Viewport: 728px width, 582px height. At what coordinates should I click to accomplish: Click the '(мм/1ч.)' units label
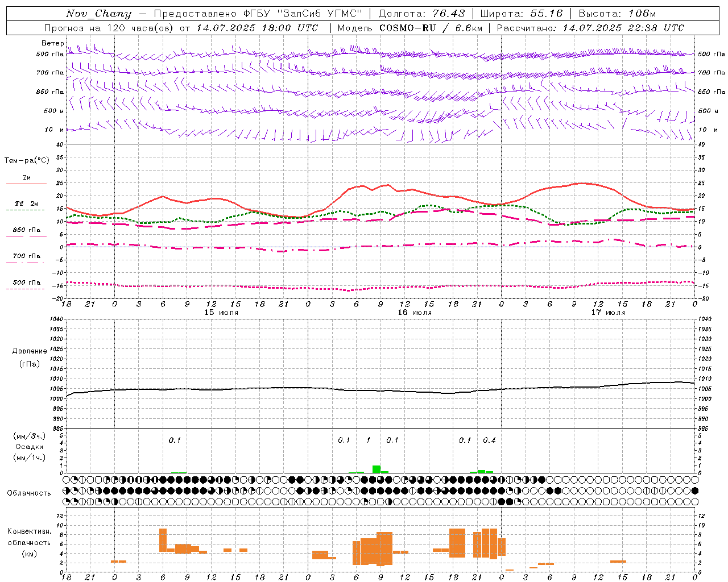(29, 458)
